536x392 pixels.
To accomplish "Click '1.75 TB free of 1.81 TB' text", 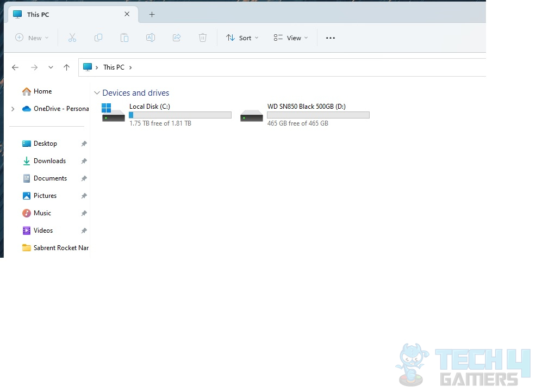I will pos(160,123).
